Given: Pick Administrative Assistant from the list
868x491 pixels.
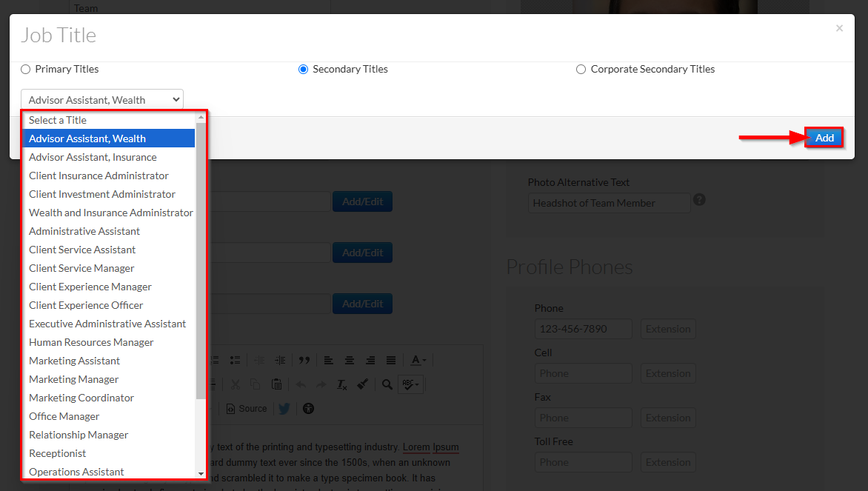Looking at the screenshot, I should pos(109,231).
